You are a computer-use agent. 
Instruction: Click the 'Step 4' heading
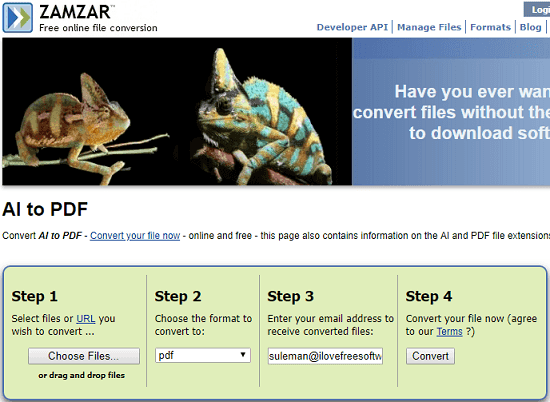click(x=429, y=296)
